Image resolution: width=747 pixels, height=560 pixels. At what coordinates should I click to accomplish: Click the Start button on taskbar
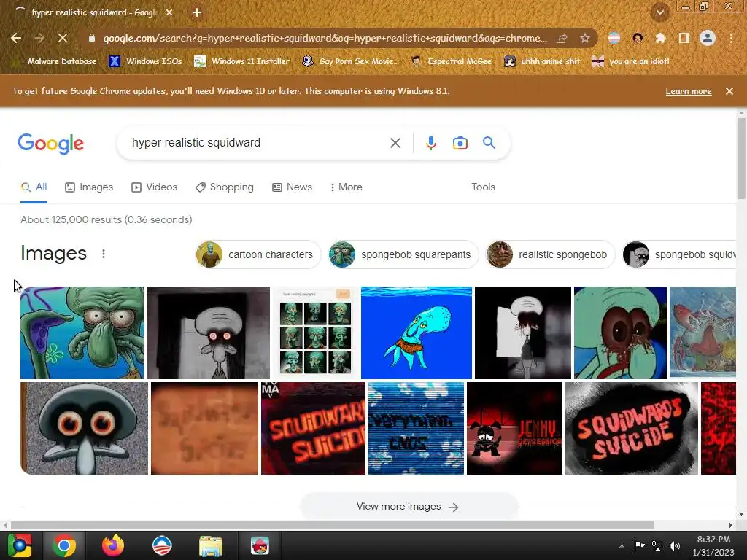click(20, 545)
